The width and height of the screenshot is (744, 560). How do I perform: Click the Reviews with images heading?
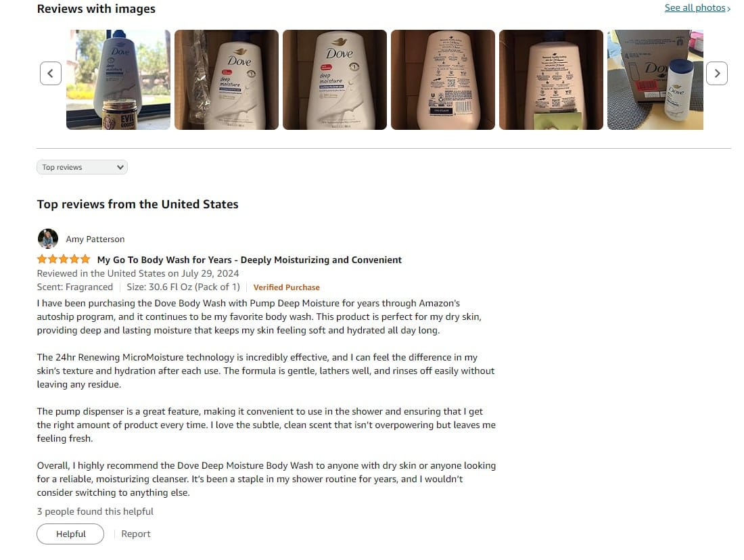coord(96,9)
